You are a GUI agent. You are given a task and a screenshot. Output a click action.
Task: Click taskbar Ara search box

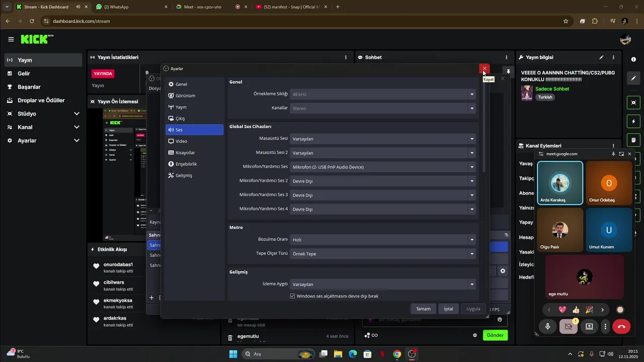click(x=279, y=354)
